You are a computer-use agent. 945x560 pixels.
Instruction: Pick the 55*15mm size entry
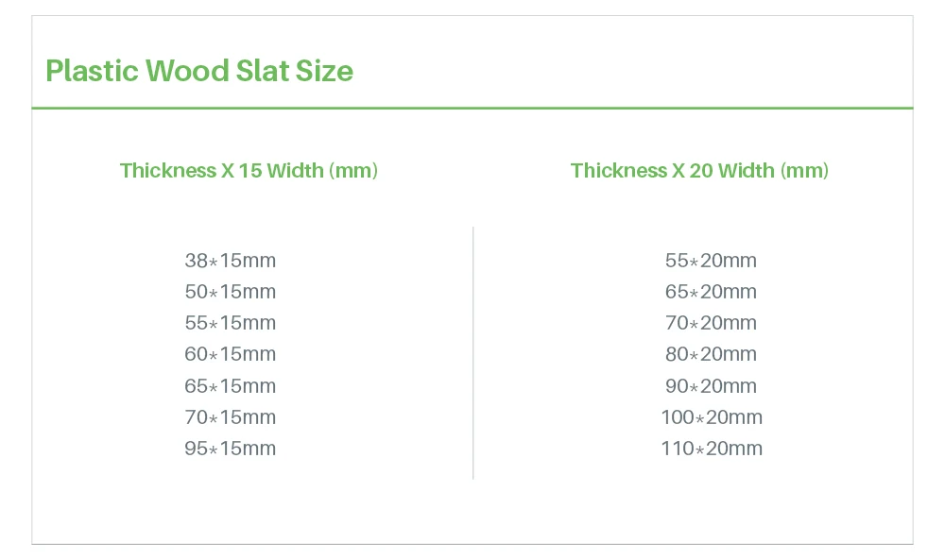point(231,323)
